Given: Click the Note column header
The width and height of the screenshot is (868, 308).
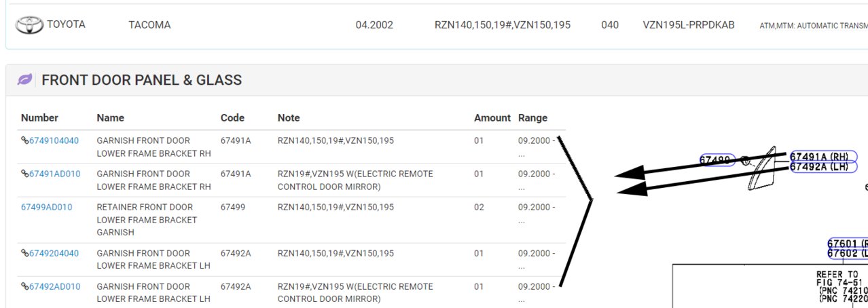Looking at the screenshot, I should coord(289,118).
